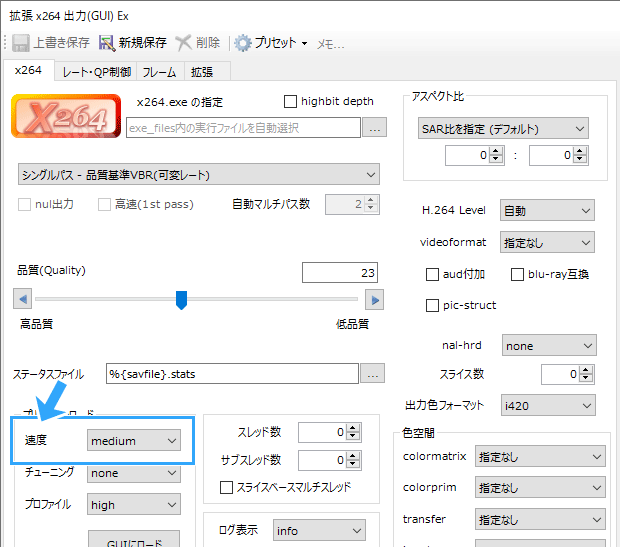This screenshot has width=620, height=547.
Task: Click the first SAR ratio value field
Action: point(467,155)
